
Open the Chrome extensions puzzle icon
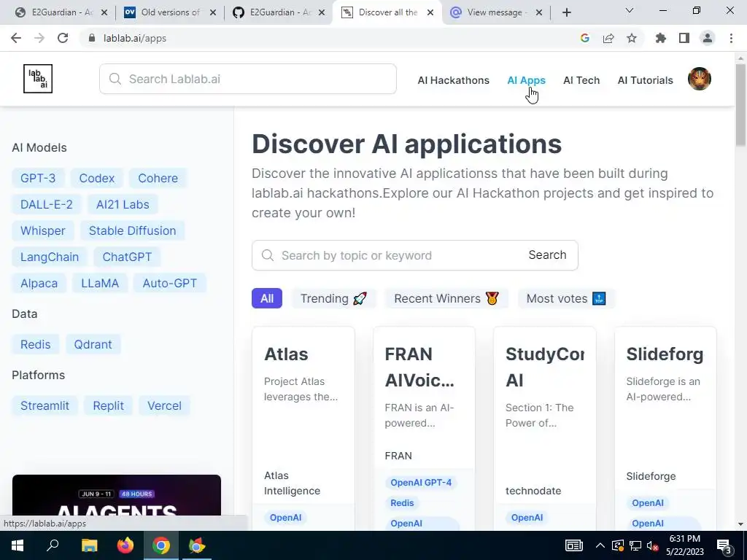point(661,38)
